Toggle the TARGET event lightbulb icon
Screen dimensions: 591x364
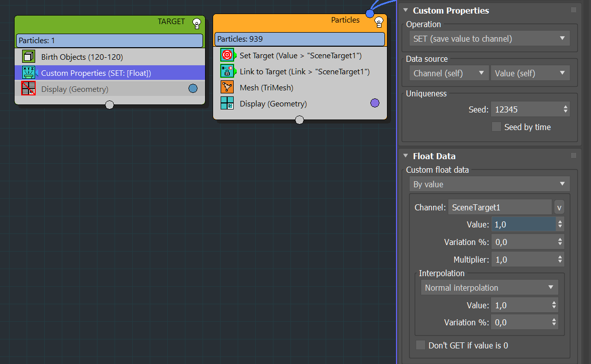coord(197,23)
